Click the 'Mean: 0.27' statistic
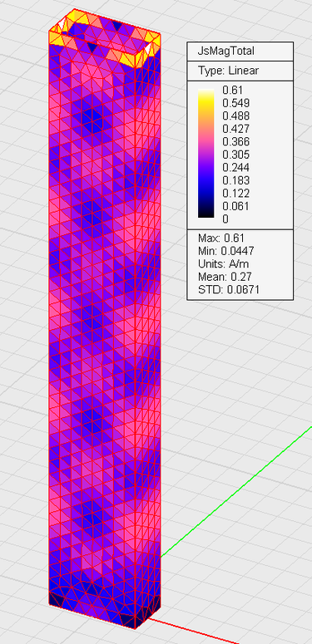The image size is (312, 644). click(225, 277)
